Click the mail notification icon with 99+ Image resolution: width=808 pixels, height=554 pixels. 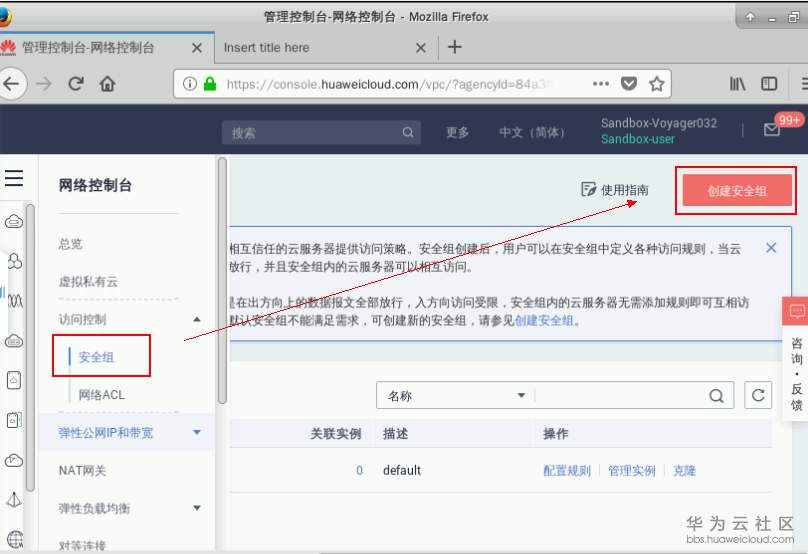pyautogui.click(x=771, y=129)
